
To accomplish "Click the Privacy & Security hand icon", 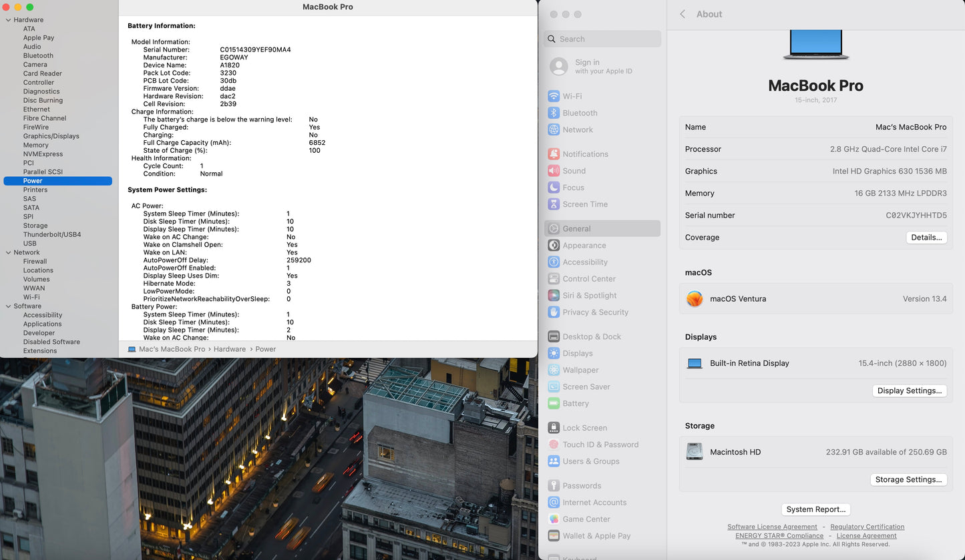I will click(x=554, y=312).
